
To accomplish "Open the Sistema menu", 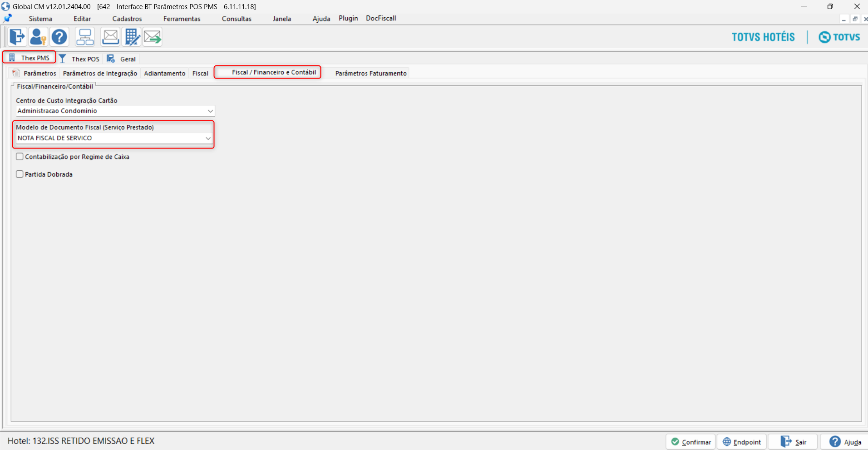I will pos(40,19).
